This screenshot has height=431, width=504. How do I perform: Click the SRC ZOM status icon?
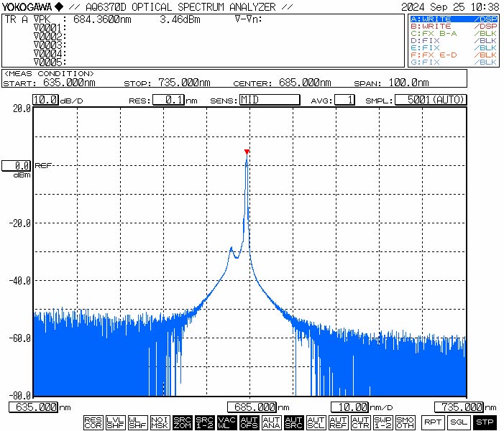(x=183, y=422)
